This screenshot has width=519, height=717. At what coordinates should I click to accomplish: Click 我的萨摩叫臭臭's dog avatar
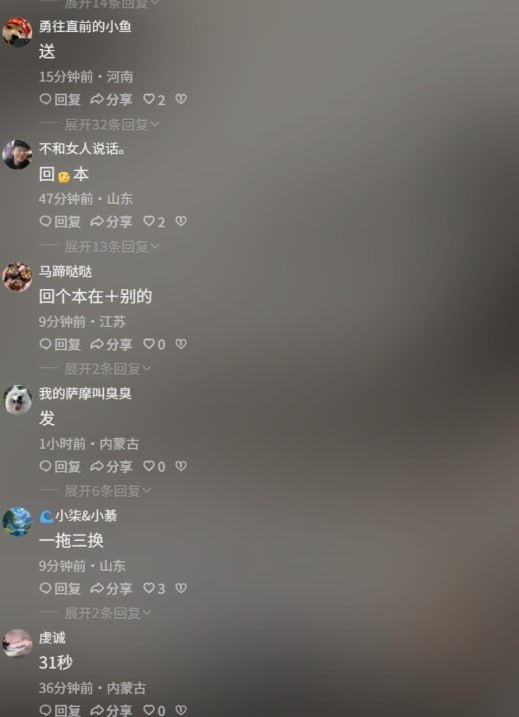point(17,399)
